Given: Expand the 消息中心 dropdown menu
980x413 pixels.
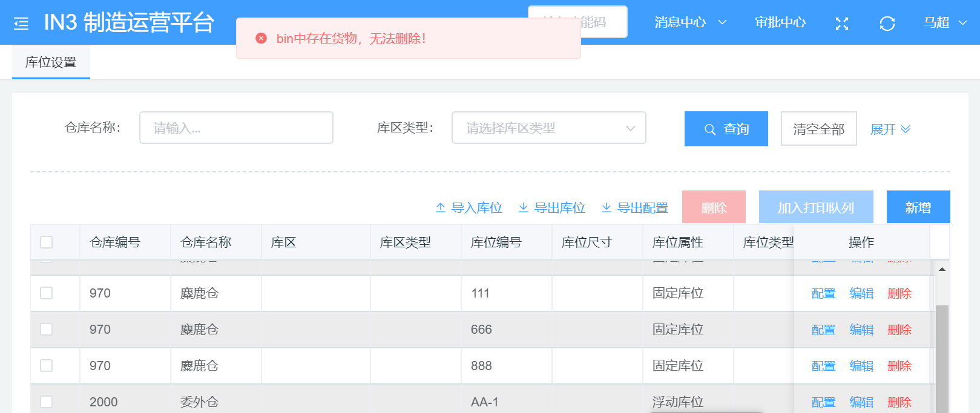Looking at the screenshot, I should point(690,23).
